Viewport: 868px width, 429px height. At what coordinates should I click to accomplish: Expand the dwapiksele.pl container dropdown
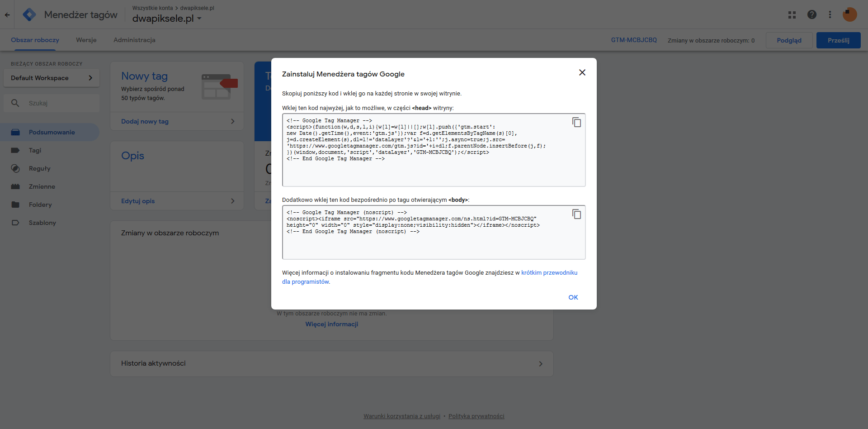click(x=199, y=19)
